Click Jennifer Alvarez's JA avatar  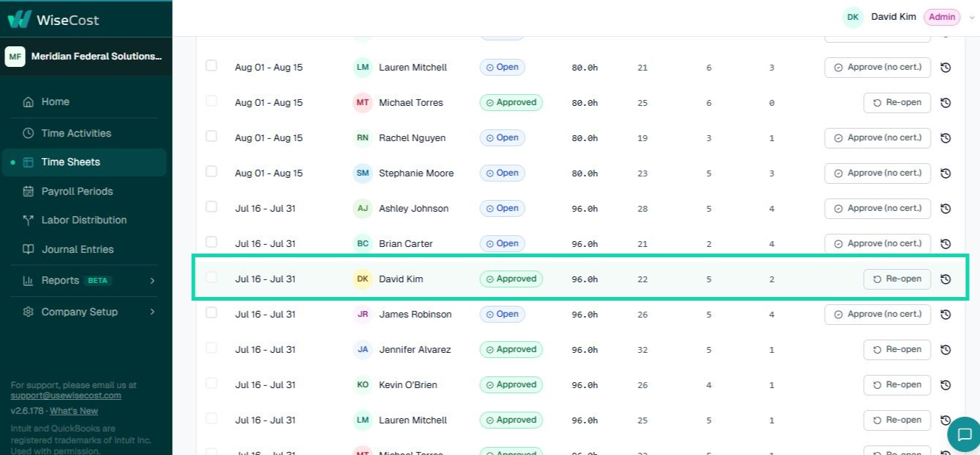(362, 350)
